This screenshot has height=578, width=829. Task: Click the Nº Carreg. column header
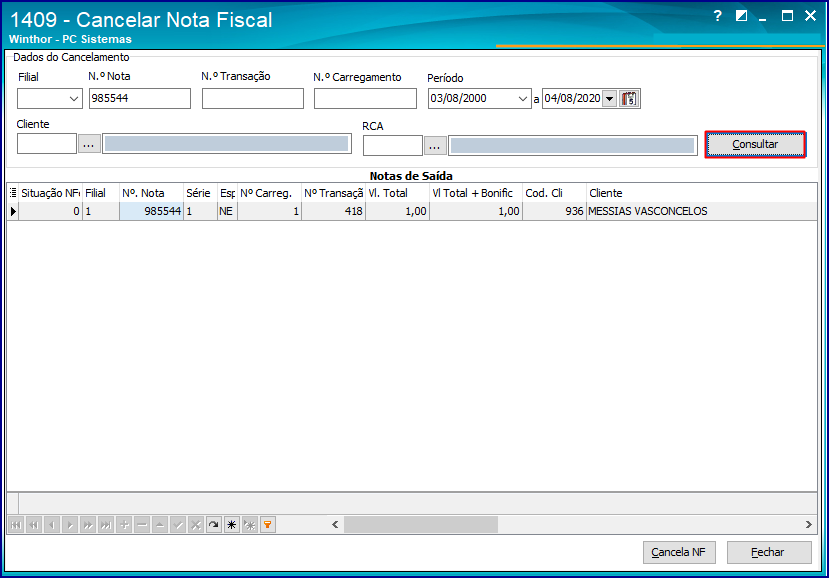(269, 193)
